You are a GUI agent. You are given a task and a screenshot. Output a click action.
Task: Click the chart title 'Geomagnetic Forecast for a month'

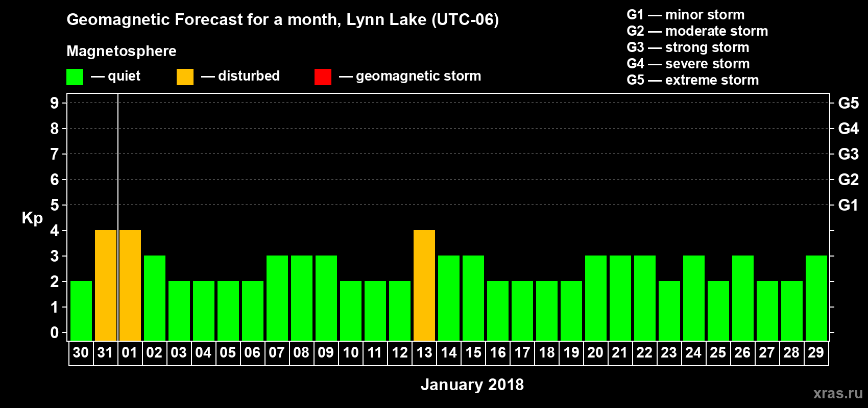(204, 20)
